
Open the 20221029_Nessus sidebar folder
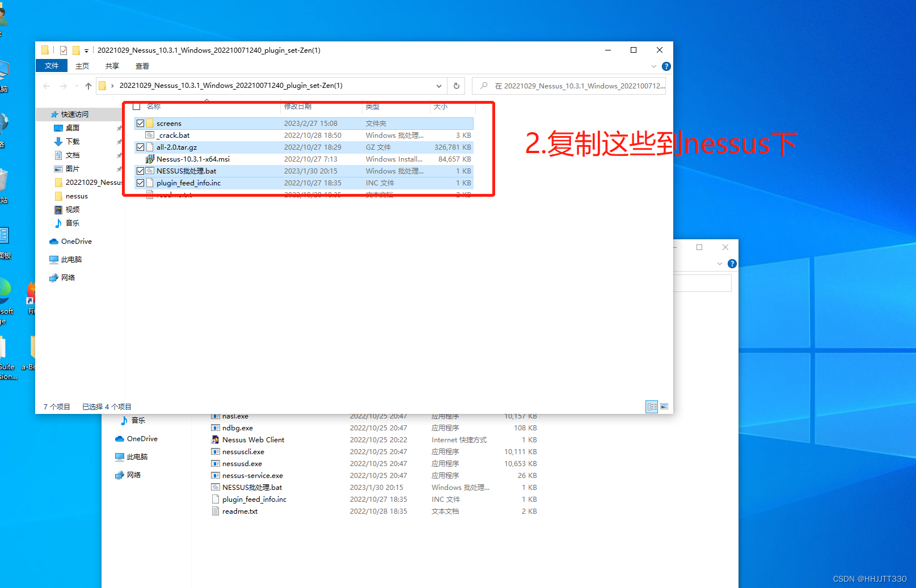click(x=88, y=182)
